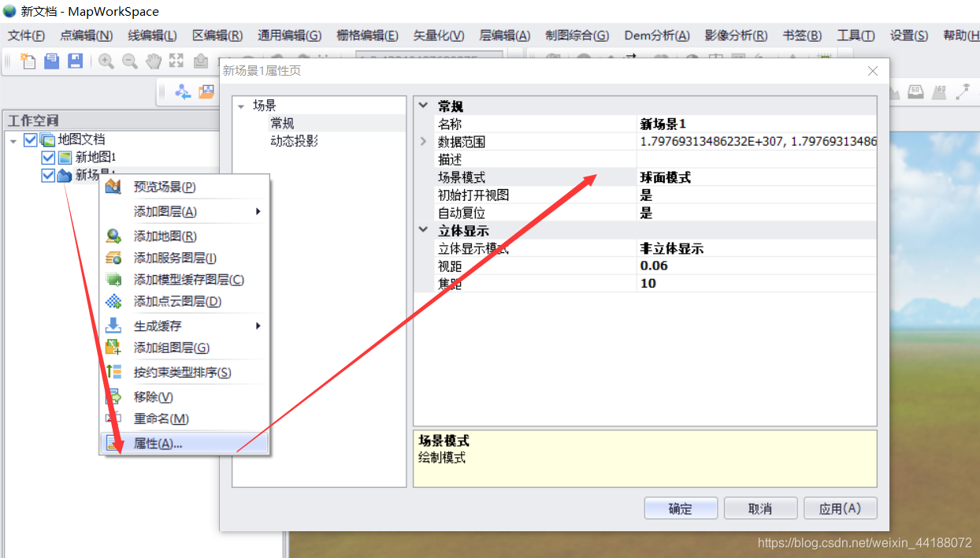Click the 自动复位 value 是
Viewport: 980px width, 558px height.
coord(756,213)
